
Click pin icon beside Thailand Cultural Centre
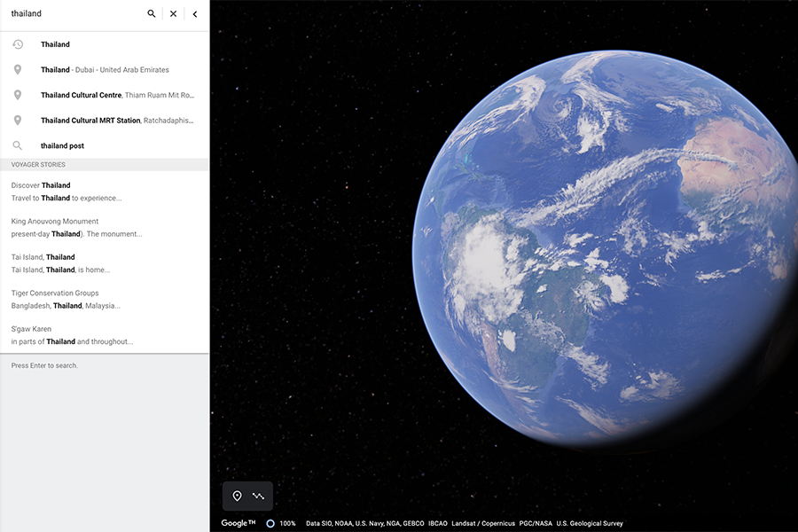18,95
